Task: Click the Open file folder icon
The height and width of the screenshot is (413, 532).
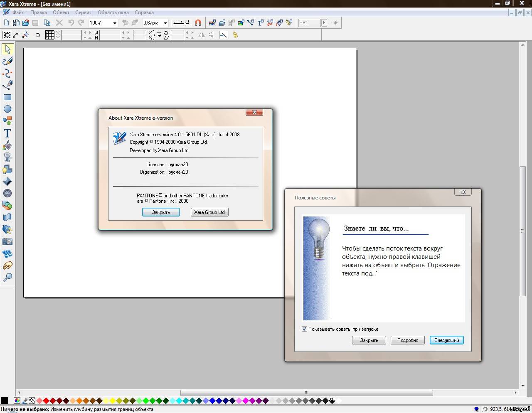Action: click(26, 22)
